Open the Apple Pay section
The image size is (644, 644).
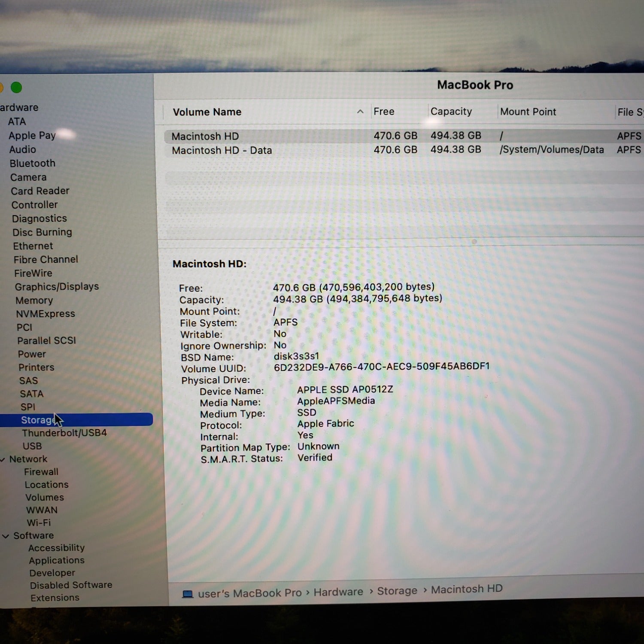click(x=32, y=136)
